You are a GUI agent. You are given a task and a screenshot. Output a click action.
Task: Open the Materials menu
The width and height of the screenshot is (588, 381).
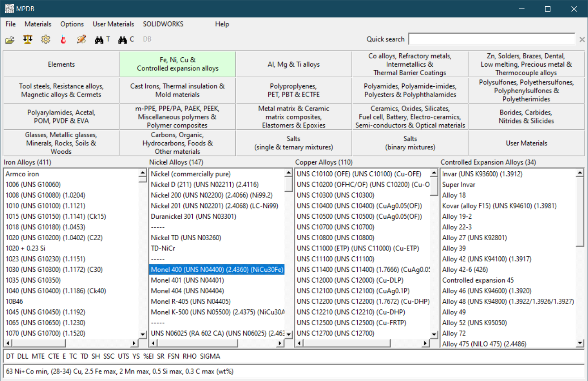[38, 24]
